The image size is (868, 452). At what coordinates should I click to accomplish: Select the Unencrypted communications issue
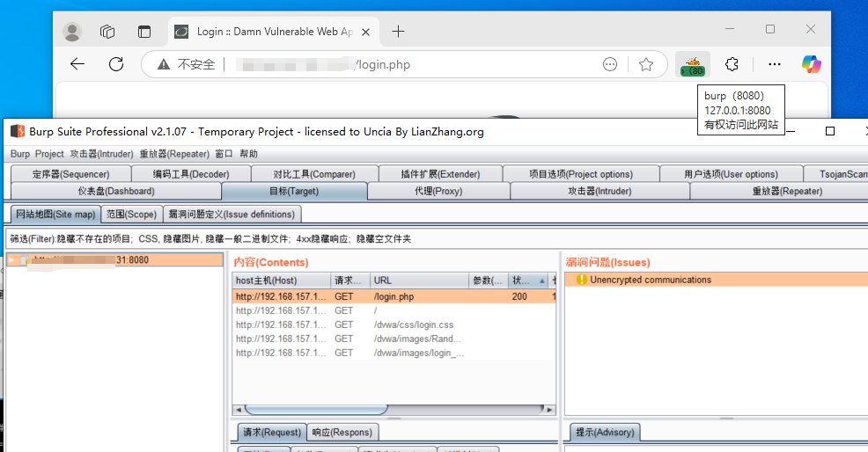coord(717,280)
